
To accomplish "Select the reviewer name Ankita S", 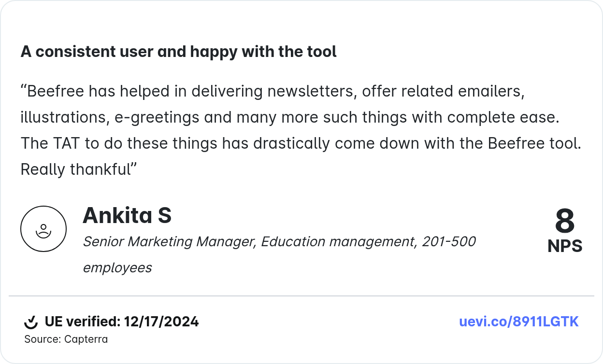I will tap(127, 215).
